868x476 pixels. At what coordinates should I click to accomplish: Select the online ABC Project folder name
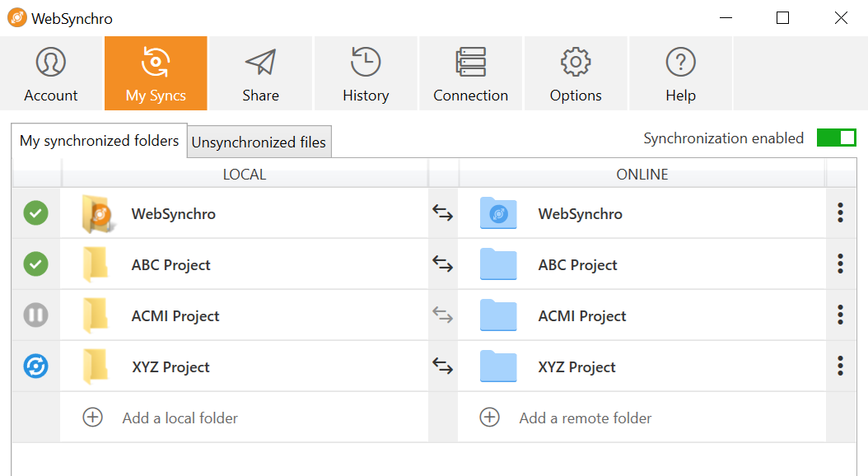578,265
